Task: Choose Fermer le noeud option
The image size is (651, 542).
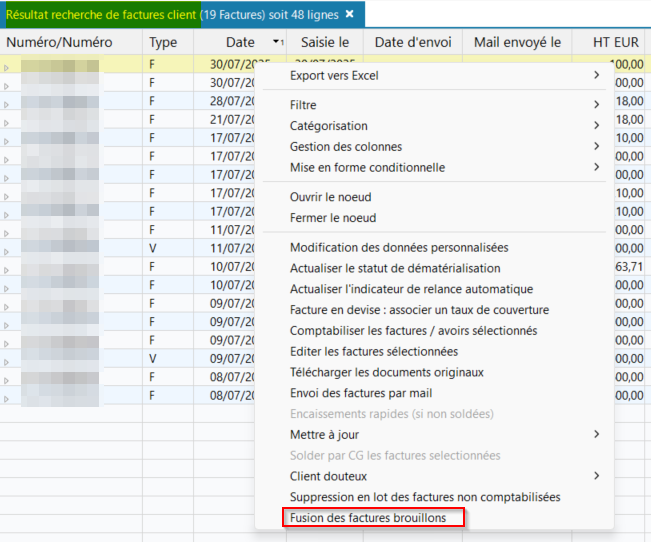Action: tap(333, 218)
